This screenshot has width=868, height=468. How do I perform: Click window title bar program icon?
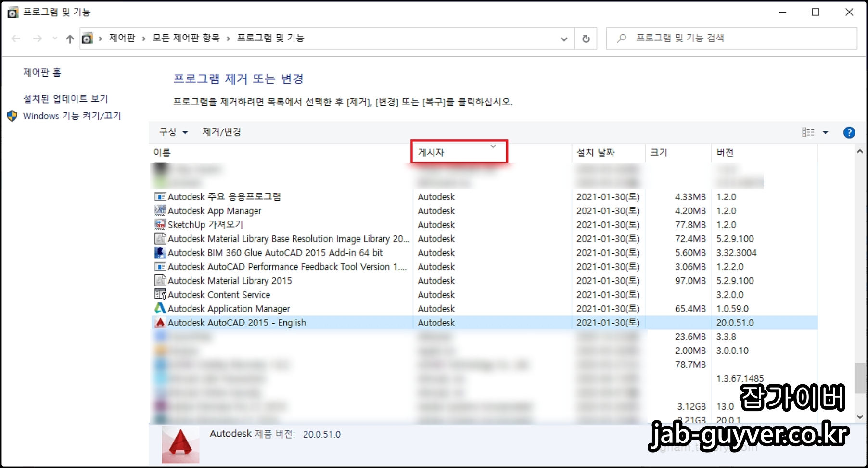13,12
